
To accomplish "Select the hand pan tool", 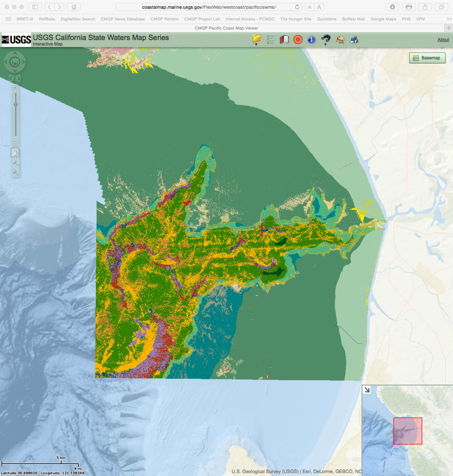I will (15, 152).
